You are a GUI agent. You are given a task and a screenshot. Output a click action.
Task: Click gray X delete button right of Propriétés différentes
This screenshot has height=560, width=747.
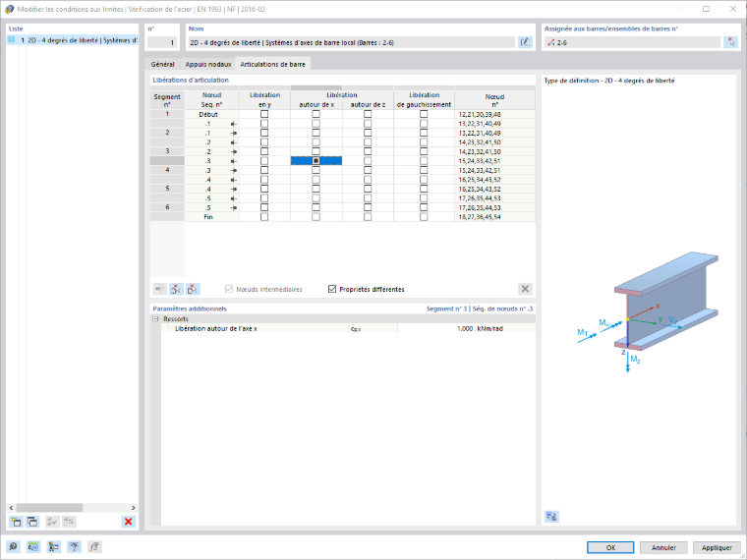click(x=525, y=289)
